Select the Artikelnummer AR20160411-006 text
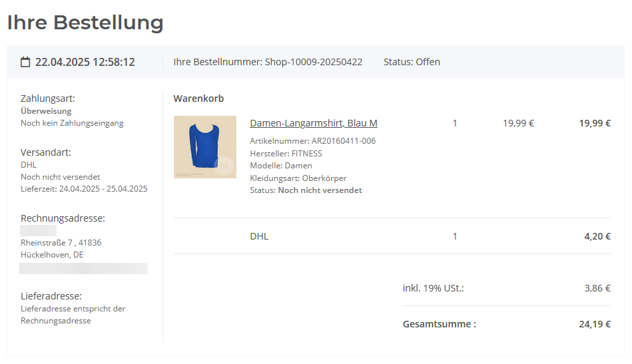The image size is (632, 364). [312, 141]
